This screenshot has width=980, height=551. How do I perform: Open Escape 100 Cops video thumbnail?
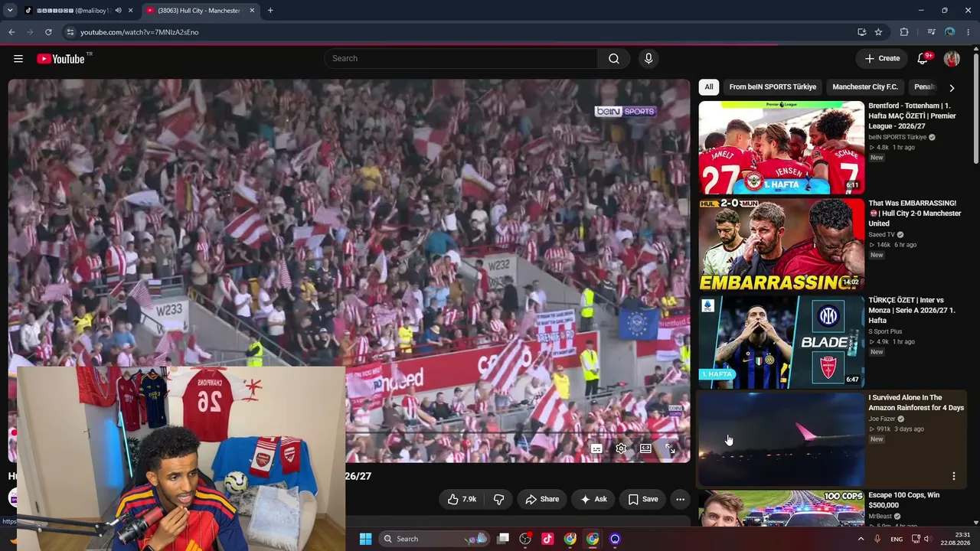pos(782,508)
